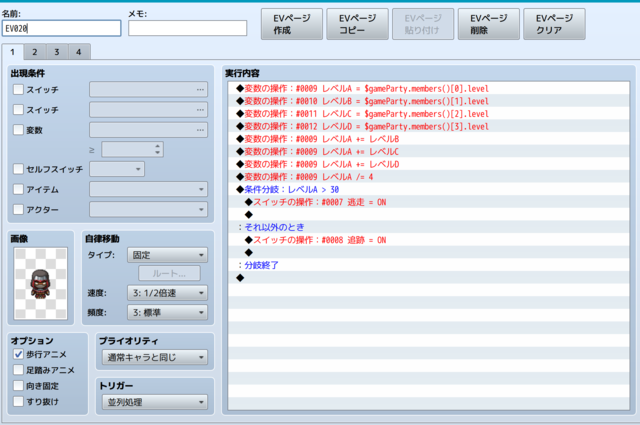Enable the first スイッチ condition checkbox

click(18, 89)
